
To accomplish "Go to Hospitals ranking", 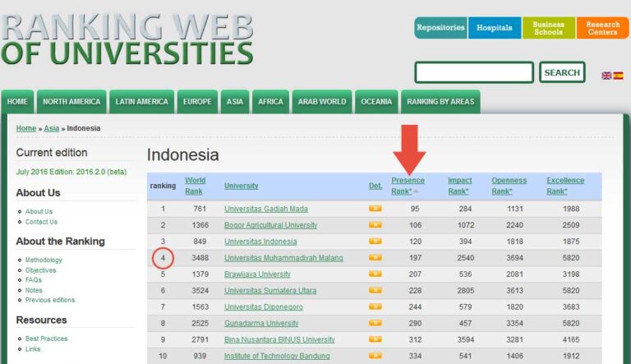I will pos(495,28).
